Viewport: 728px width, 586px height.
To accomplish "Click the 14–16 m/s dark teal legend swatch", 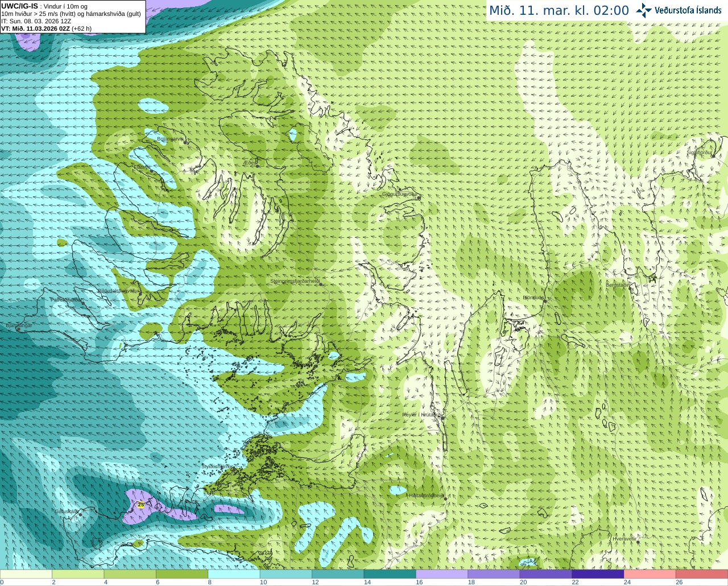I will 390,574.
